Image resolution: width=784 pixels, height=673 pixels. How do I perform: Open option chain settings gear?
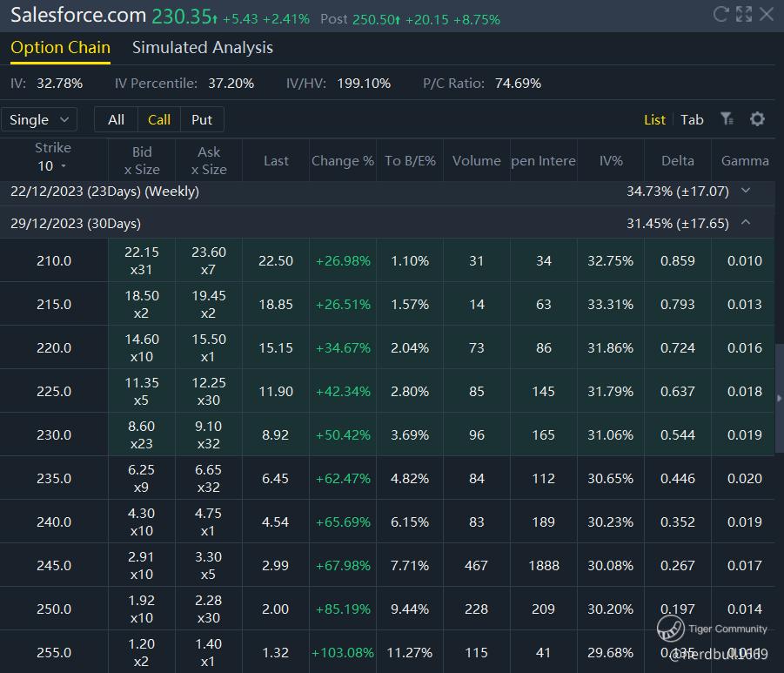click(x=757, y=119)
